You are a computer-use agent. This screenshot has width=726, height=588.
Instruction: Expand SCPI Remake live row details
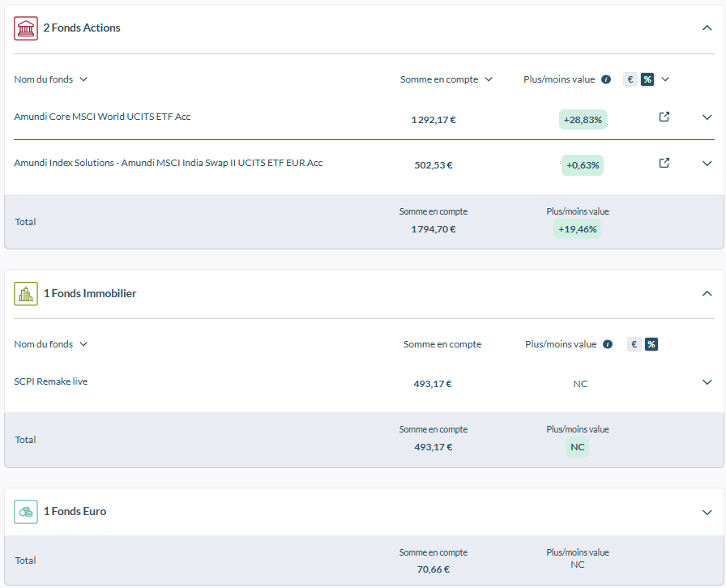[707, 382]
